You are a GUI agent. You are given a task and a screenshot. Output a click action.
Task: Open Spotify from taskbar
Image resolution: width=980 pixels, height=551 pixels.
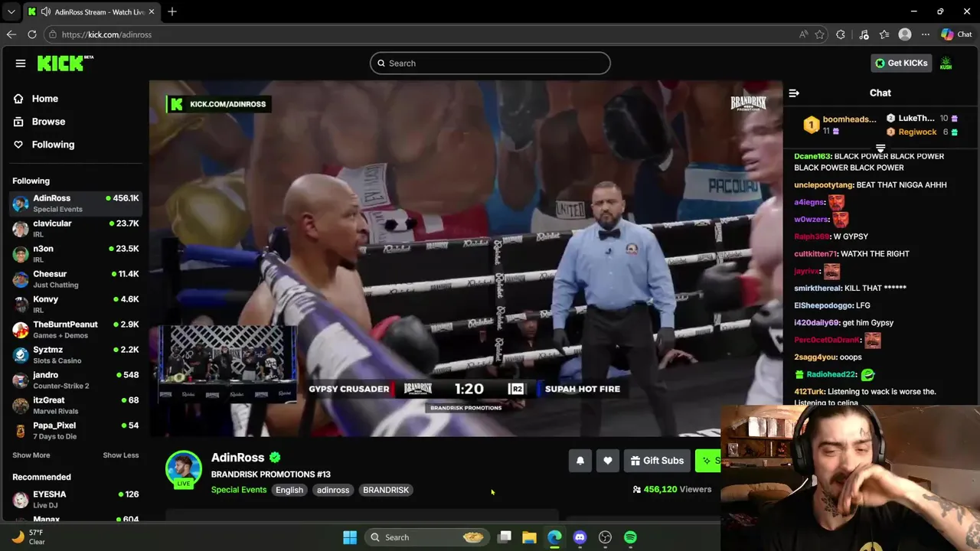pyautogui.click(x=630, y=537)
